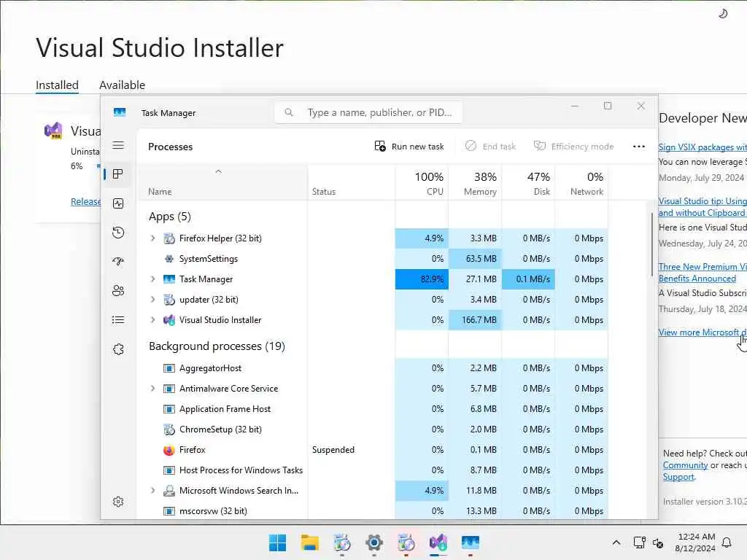The width and height of the screenshot is (747, 560).
Task: Open Users page icon in sidebar
Action: click(x=118, y=290)
